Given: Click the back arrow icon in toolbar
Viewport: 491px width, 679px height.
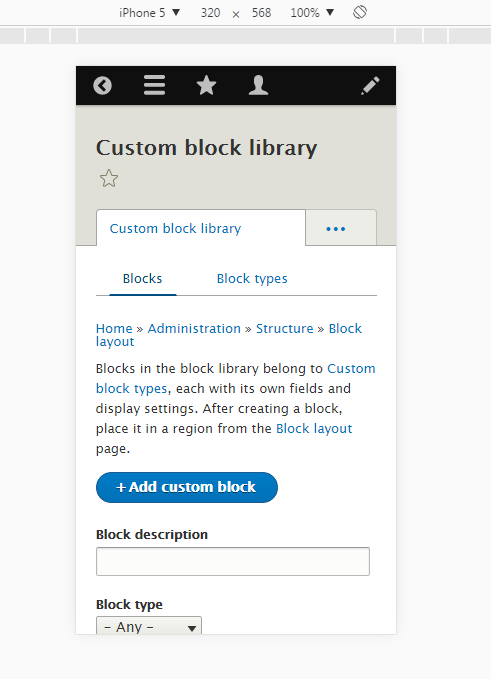Looking at the screenshot, I should coord(103,85).
